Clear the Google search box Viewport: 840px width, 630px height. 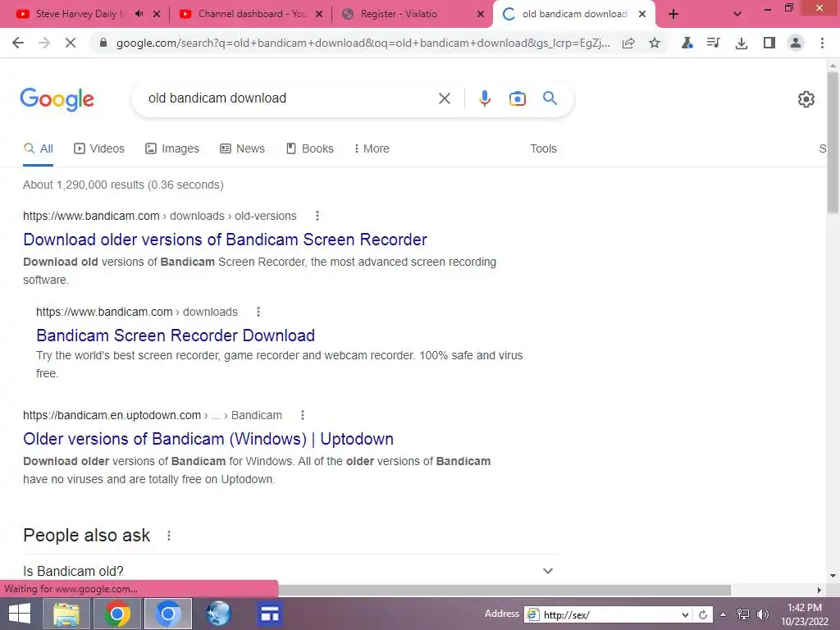(x=444, y=98)
